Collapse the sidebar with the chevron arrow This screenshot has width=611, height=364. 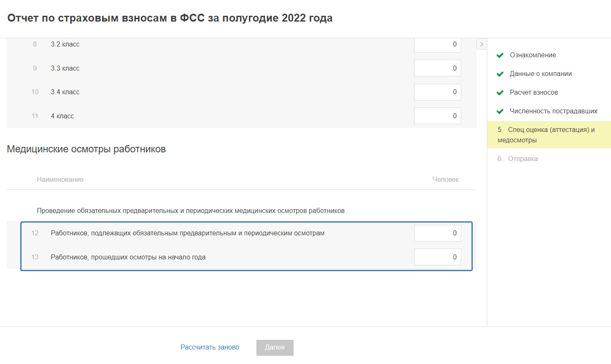481,44
